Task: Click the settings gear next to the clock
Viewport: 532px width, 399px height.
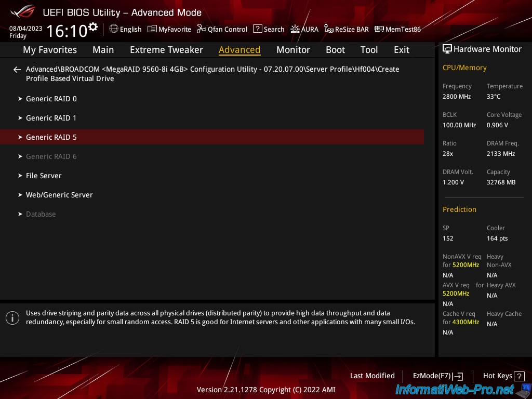Action: point(93,26)
